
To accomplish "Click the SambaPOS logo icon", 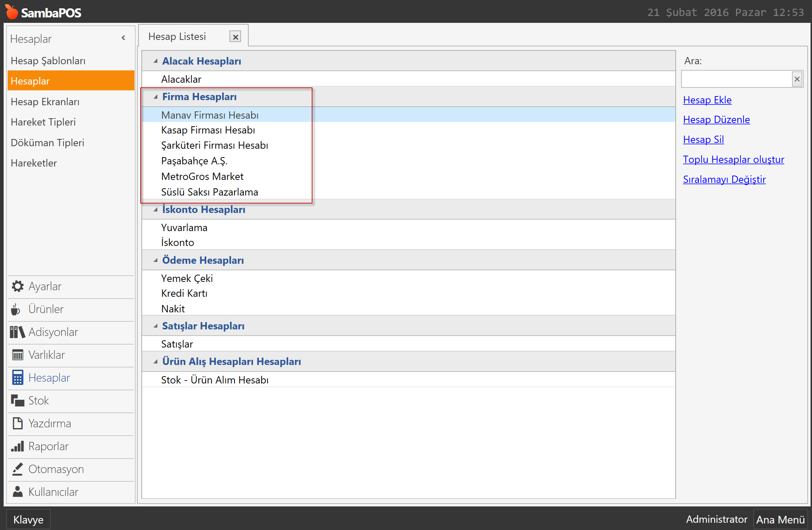I will pyautogui.click(x=11, y=12).
